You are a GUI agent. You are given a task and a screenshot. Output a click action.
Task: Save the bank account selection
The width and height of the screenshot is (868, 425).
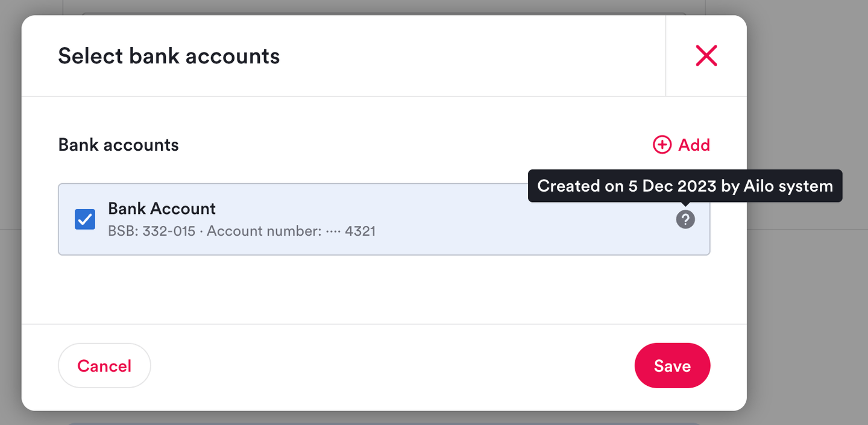[672, 366]
